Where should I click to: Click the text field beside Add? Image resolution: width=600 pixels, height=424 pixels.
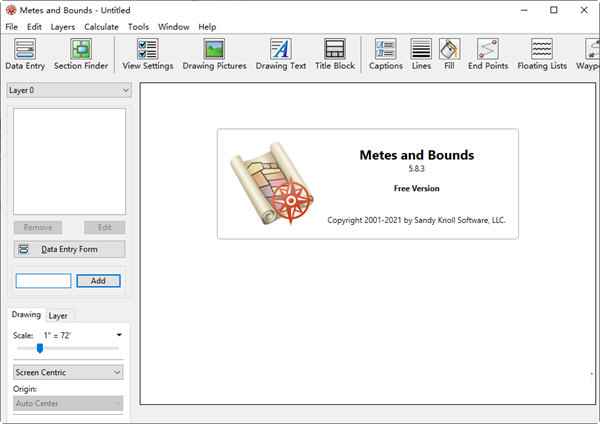43,281
